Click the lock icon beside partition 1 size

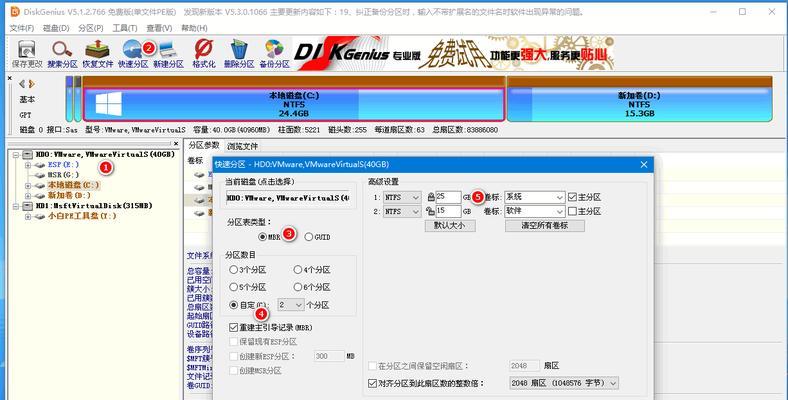coord(431,197)
